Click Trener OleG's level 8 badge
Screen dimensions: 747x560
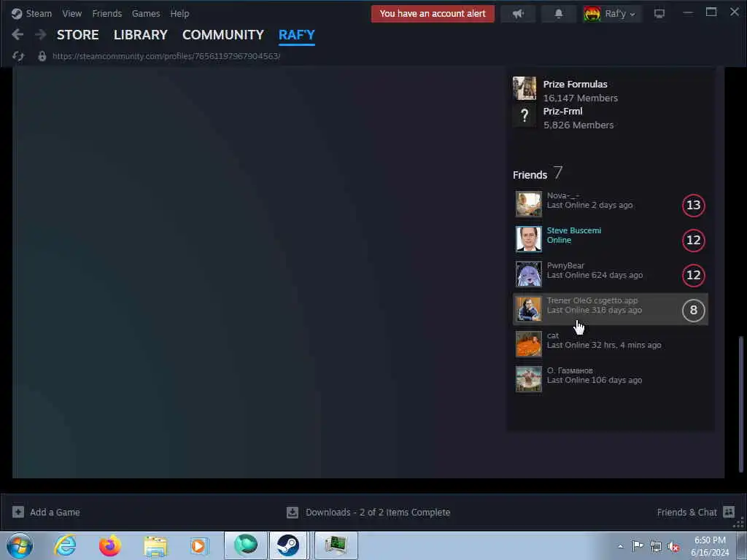click(693, 310)
